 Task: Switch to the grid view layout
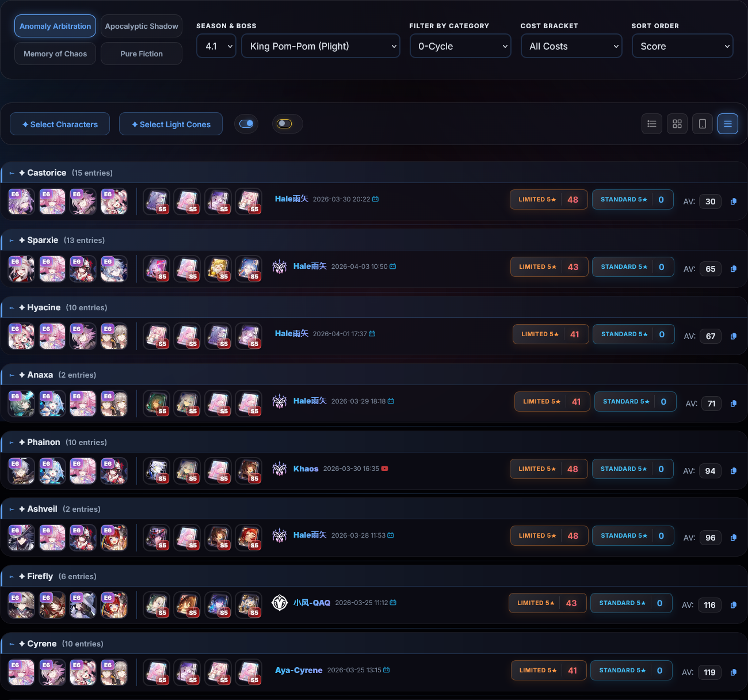677,124
